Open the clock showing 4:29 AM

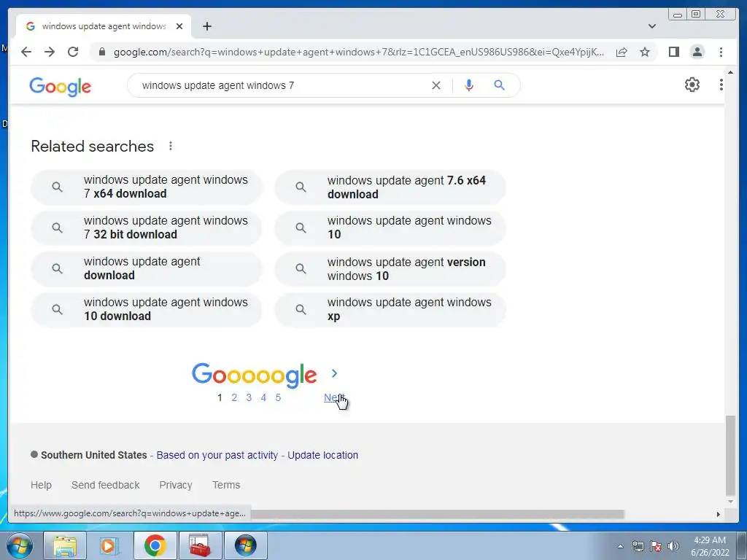709,546
